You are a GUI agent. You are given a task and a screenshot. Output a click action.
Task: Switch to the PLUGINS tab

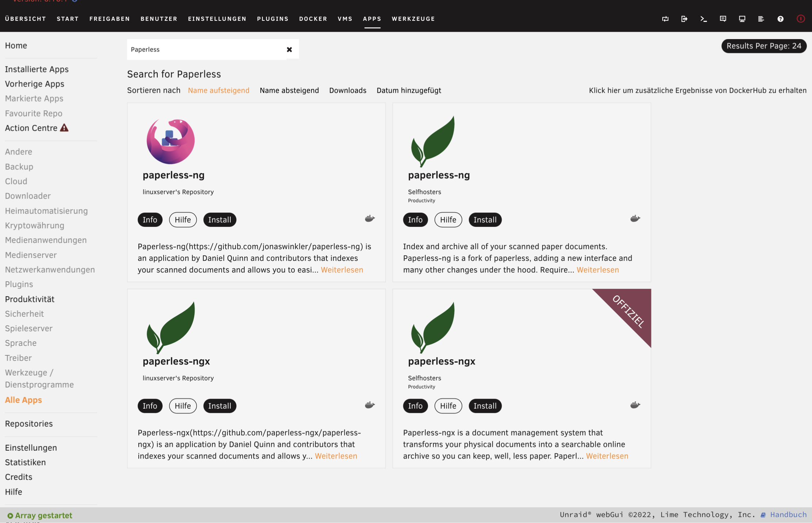(273, 19)
